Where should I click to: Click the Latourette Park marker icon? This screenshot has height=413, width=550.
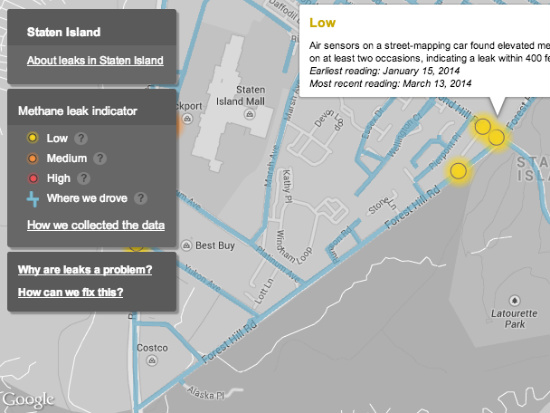tap(515, 300)
